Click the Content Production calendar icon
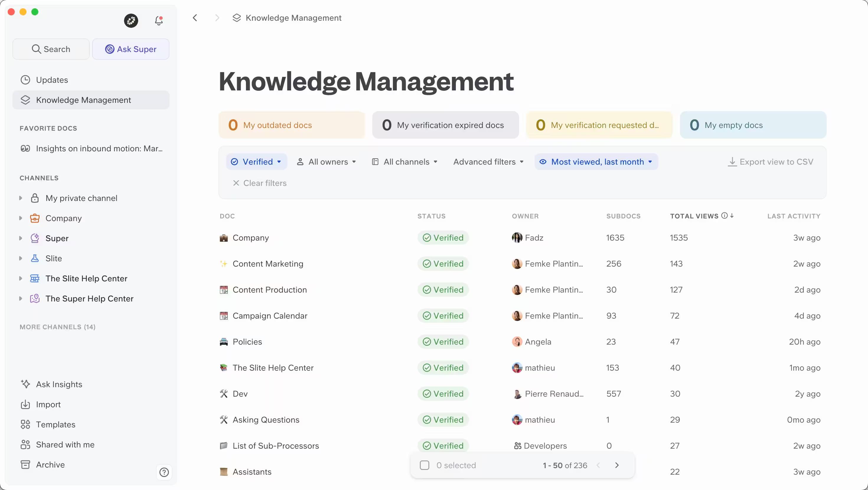The height and width of the screenshot is (490, 868). click(x=224, y=290)
